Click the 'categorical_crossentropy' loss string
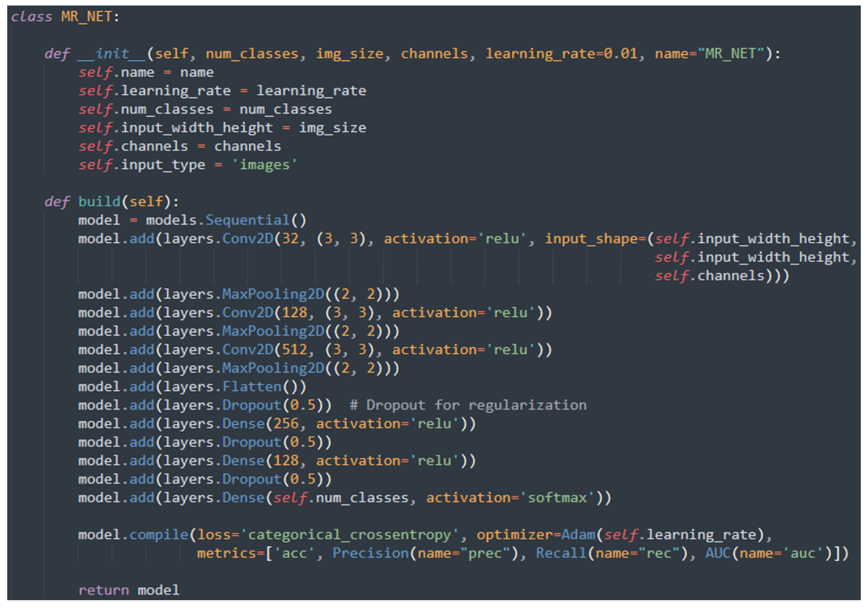The width and height of the screenshot is (868, 608). [x=349, y=535]
